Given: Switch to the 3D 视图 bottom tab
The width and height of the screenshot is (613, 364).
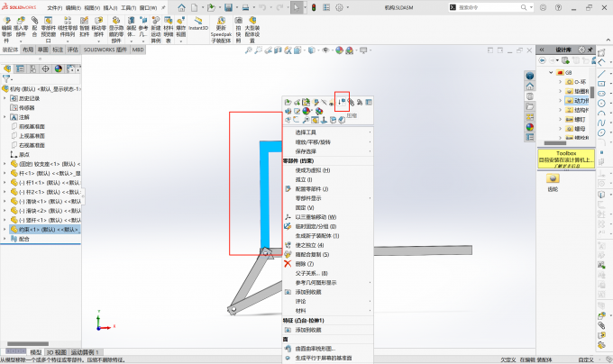Looking at the screenshot, I should tap(57, 352).
